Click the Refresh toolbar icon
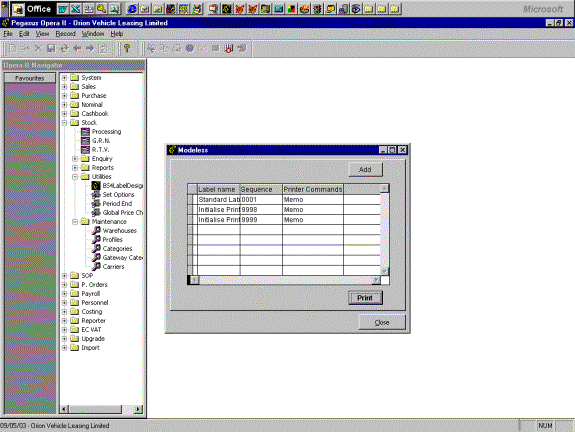The width and height of the screenshot is (575, 432). click(64, 48)
